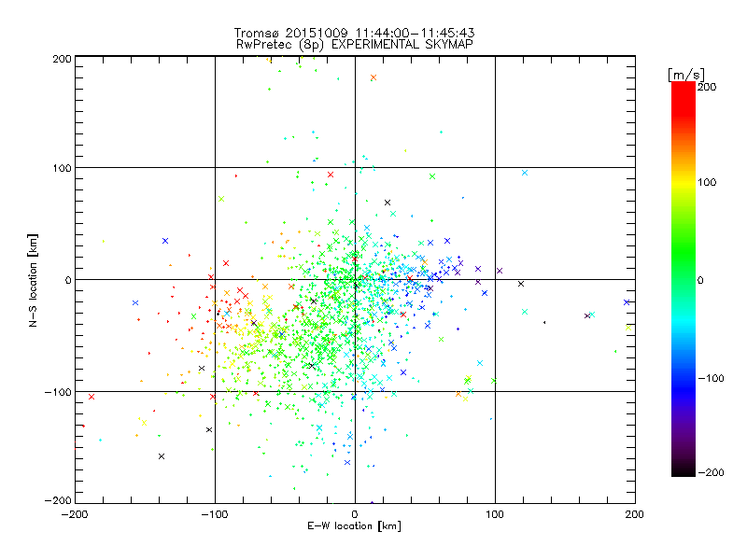Screen dimensions: 747x560
Task: Click the E-W axis tick label '100'
Action: pos(495,514)
